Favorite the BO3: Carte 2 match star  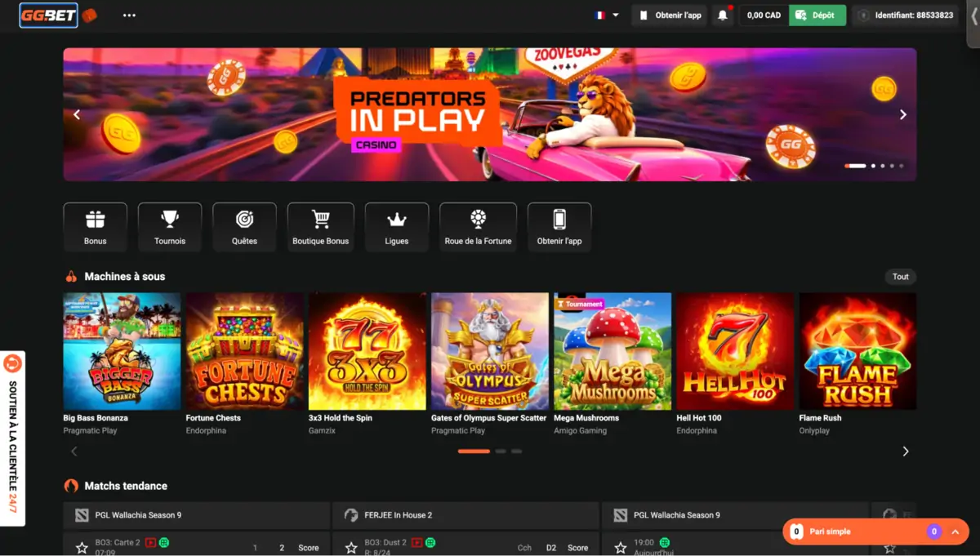click(82, 548)
